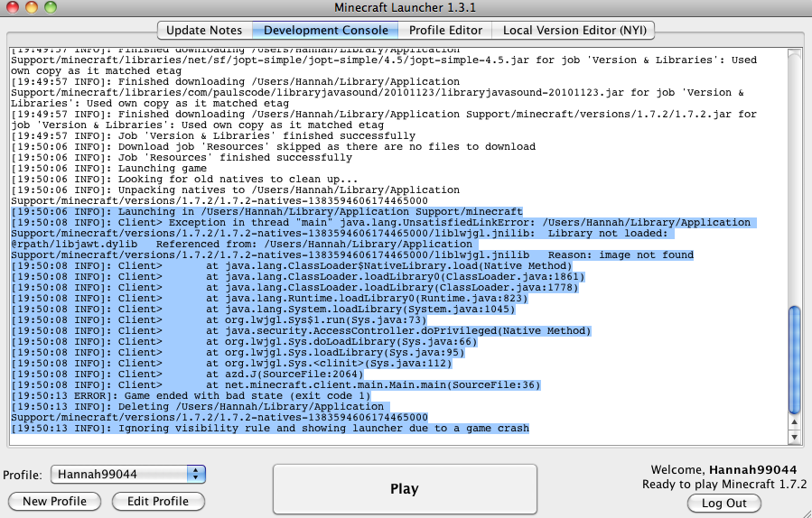Log Out of the Hannah99044 account
Image resolution: width=812 pixels, height=518 pixels.
tap(724, 503)
